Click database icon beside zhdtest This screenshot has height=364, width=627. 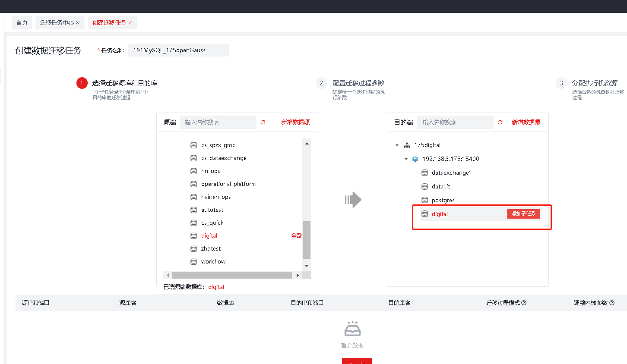click(x=193, y=249)
